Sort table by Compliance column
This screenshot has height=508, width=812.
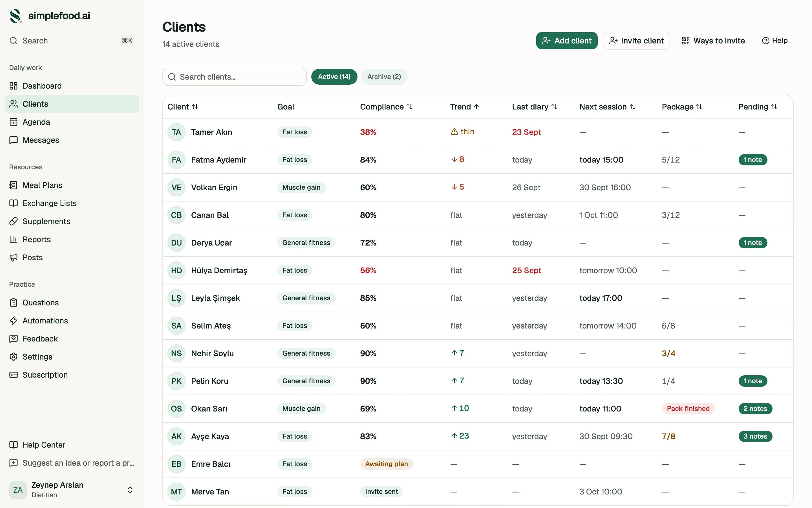click(386, 107)
